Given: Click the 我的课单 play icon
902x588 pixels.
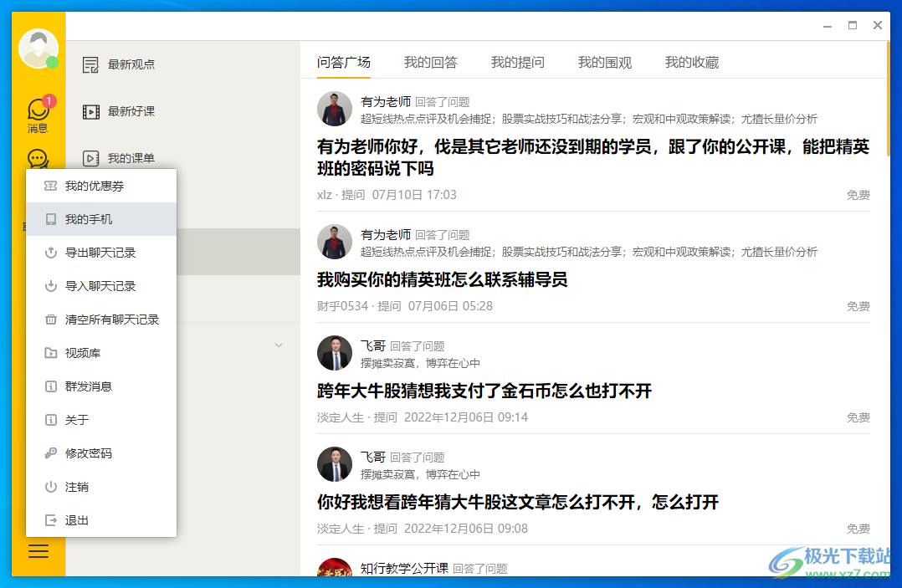Looking at the screenshot, I should tap(91, 158).
